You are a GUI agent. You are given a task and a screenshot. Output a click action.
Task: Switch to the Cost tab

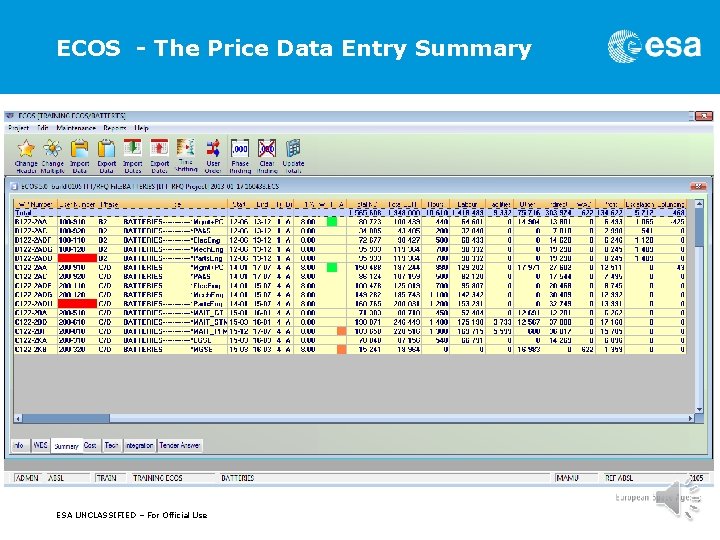click(90, 445)
